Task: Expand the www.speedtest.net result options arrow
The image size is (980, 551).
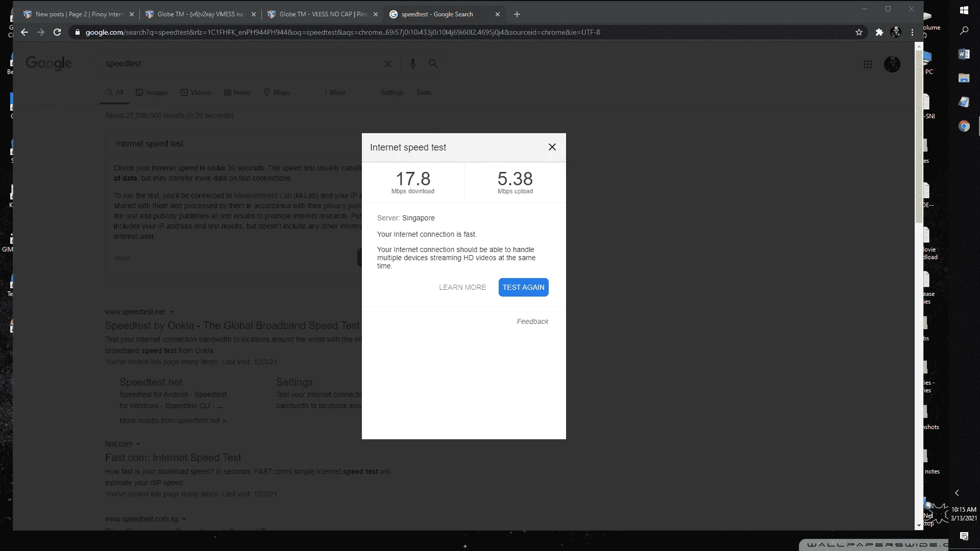Action: coord(171,312)
